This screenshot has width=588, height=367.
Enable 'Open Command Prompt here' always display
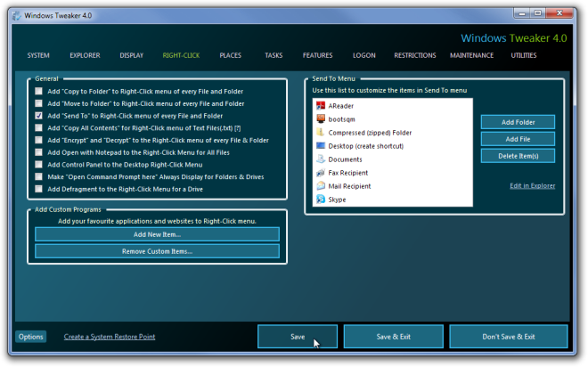pos(38,177)
